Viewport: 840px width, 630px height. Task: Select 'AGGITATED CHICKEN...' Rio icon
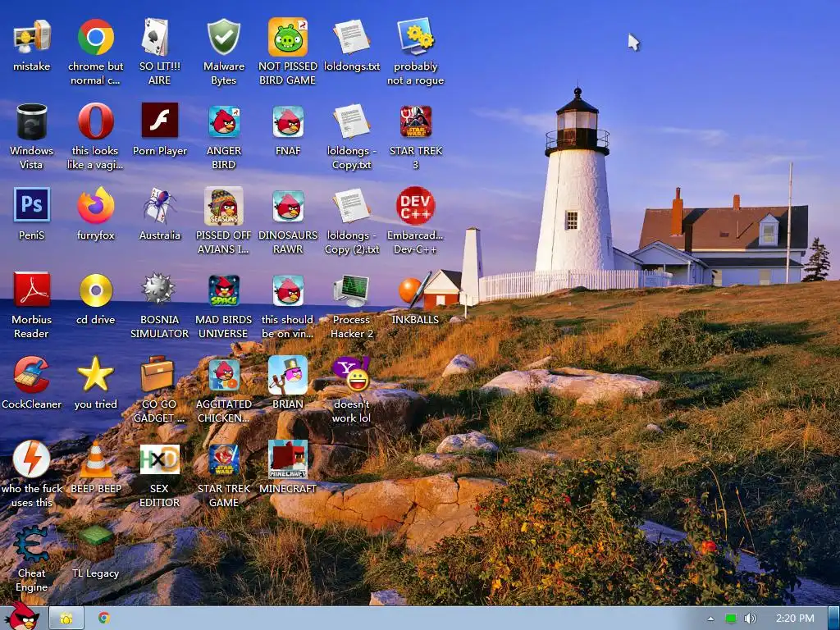[223, 375]
